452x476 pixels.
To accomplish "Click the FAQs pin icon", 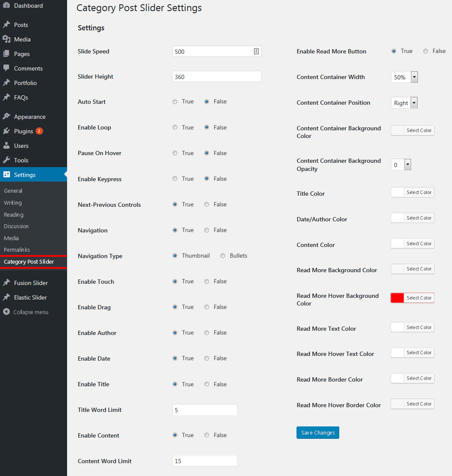I will (6, 97).
